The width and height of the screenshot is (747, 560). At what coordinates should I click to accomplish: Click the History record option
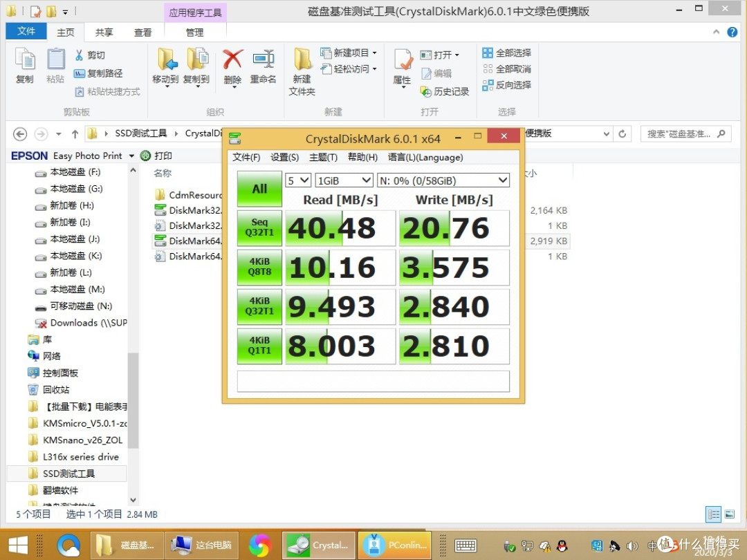coord(445,91)
